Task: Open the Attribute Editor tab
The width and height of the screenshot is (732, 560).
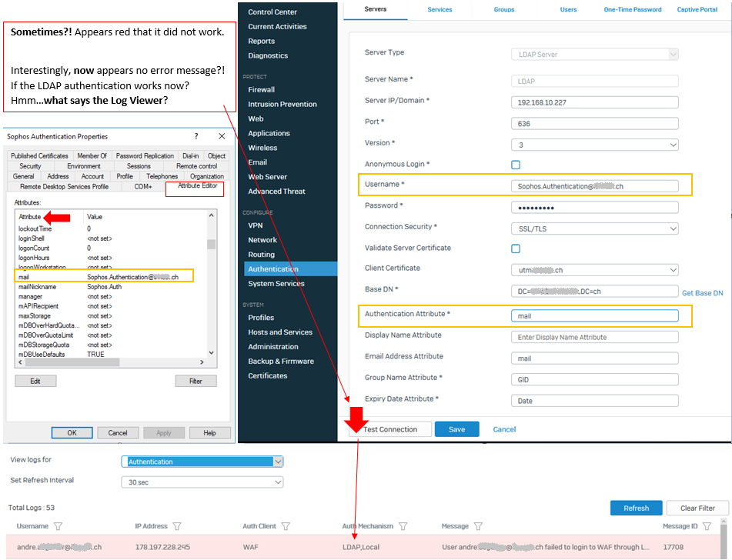Action: 198,185
